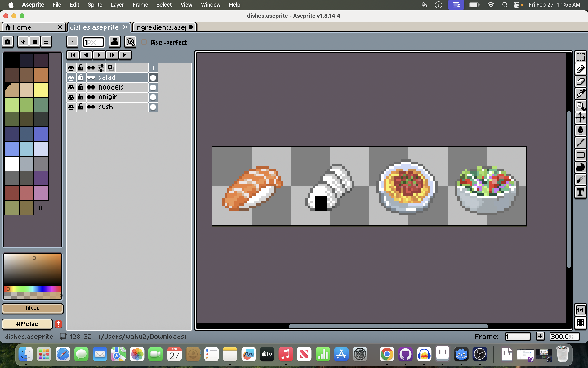This screenshot has height=368, width=588.
Task: Choose the Eraser tool
Action: pyautogui.click(x=580, y=81)
